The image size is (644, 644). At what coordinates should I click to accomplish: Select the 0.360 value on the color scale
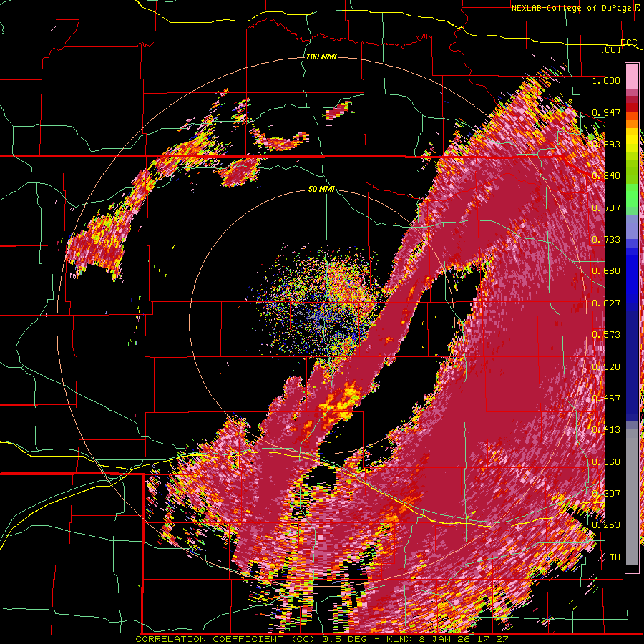tap(606, 462)
